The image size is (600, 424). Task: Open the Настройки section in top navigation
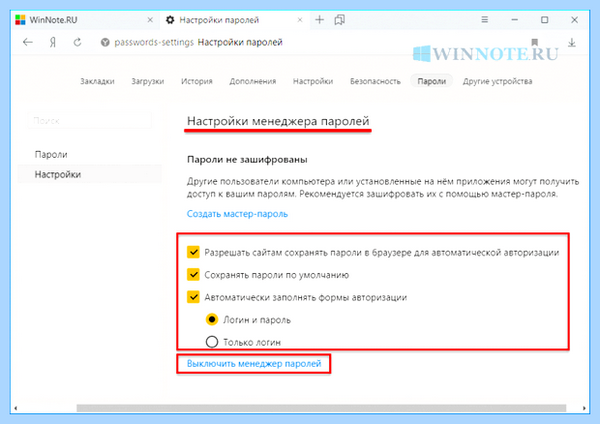pyautogui.click(x=313, y=81)
